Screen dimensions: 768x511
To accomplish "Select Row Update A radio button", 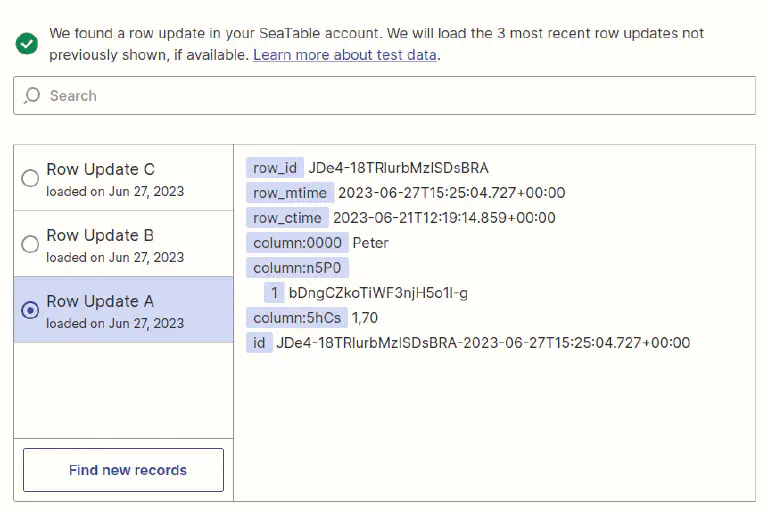I will coord(30,310).
